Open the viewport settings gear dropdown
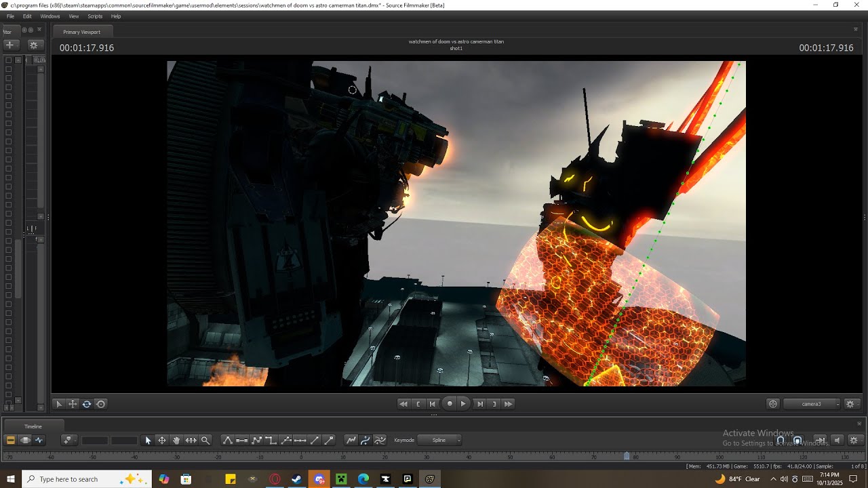The image size is (868, 488). point(852,404)
